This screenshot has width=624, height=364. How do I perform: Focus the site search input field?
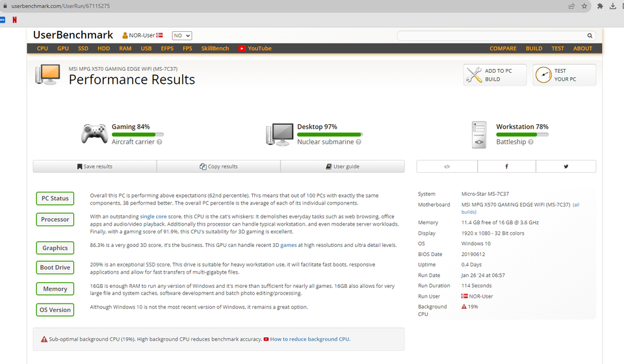click(492, 36)
